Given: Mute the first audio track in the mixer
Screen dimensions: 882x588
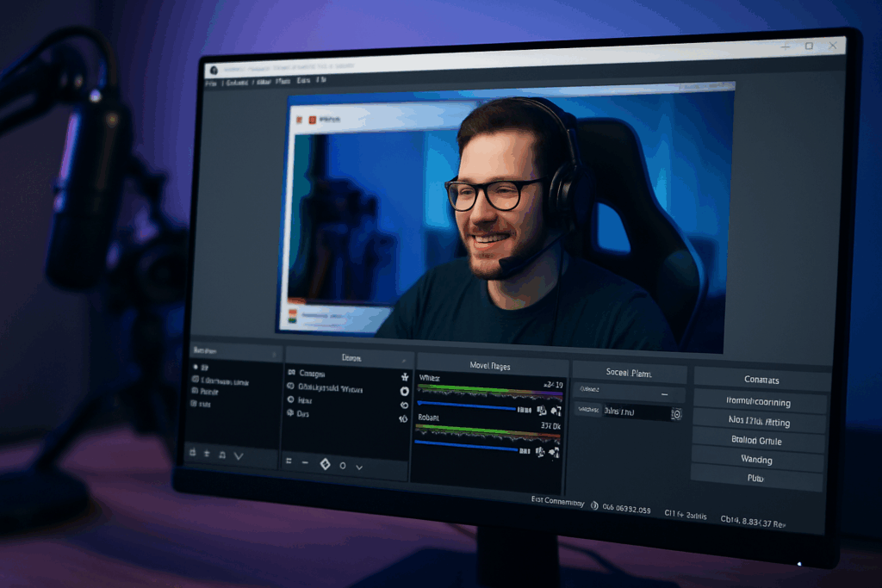Looking at the screenshot, I should click(541, 410).
